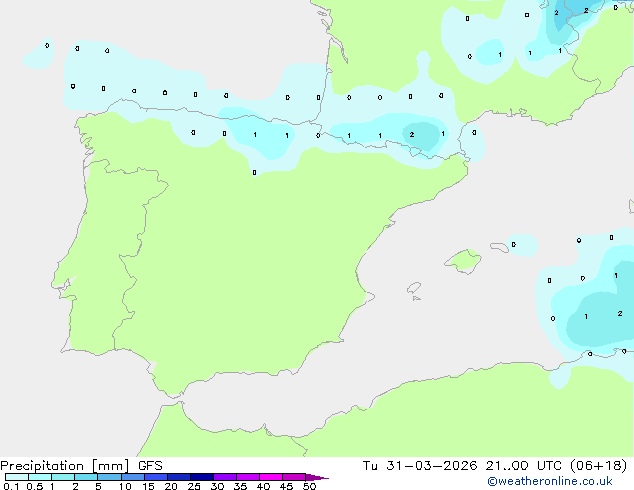
Task: Pick the 10–15 mm legend swatch
Action: pos(132,477)
